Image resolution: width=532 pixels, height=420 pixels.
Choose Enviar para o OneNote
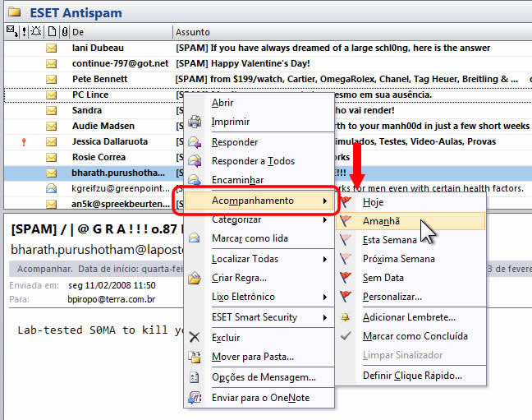coord(259,397)
